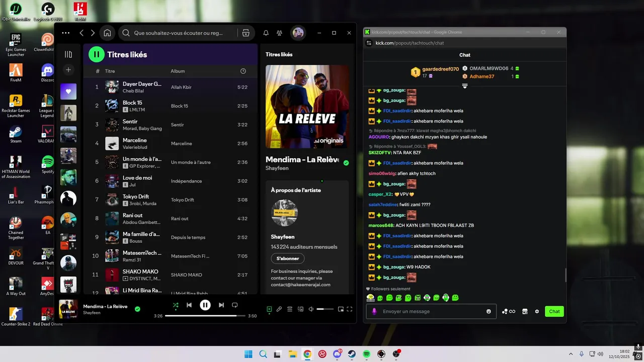Select the track Dayer Dayer by Cheb Bilal
Screen dimensions: 644x362
pos(171,87)
